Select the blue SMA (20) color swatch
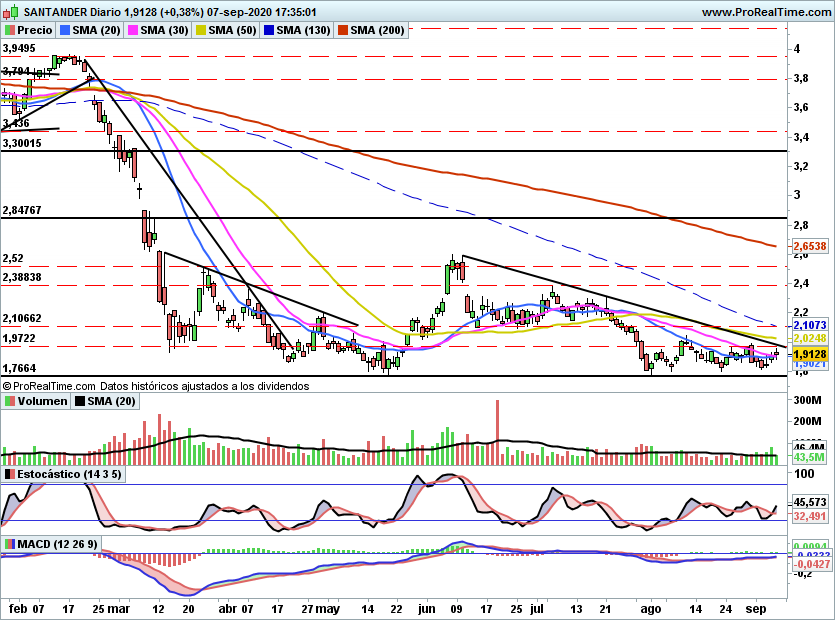835x620 pixels. pyautogui.click(x=65, y=31)
